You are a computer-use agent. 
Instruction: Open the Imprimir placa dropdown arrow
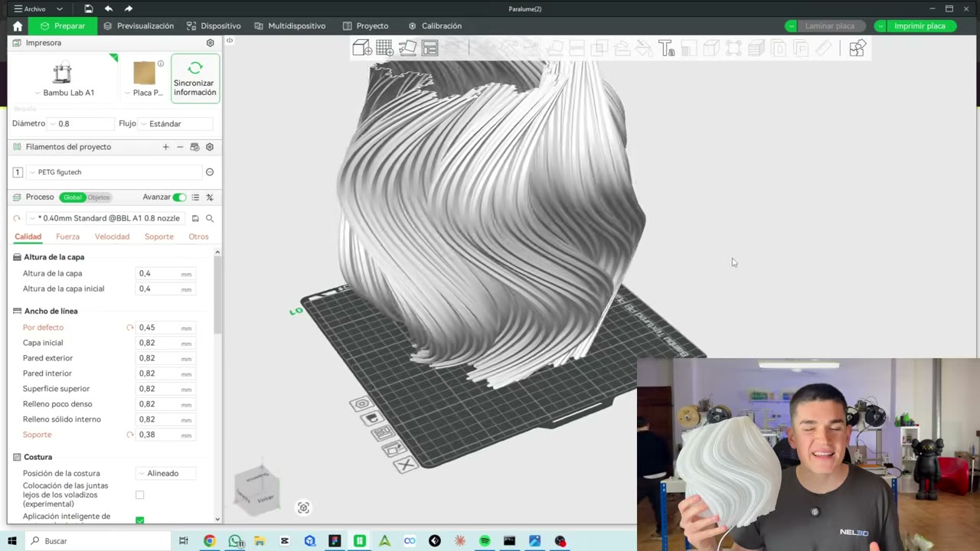click(x=882, y=26)
